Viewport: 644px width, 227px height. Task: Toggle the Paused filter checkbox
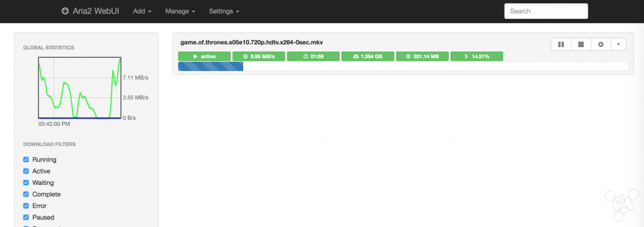tap(26, 217)
